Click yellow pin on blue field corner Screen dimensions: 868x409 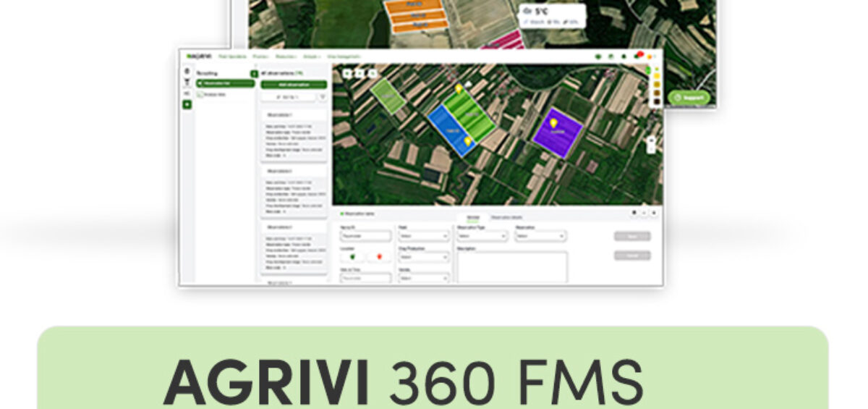469,141
